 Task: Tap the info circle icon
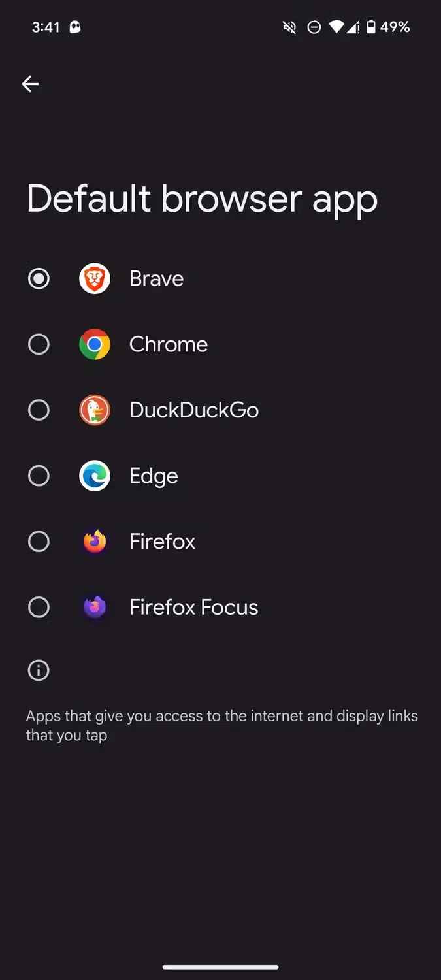(x=39, y=670)
